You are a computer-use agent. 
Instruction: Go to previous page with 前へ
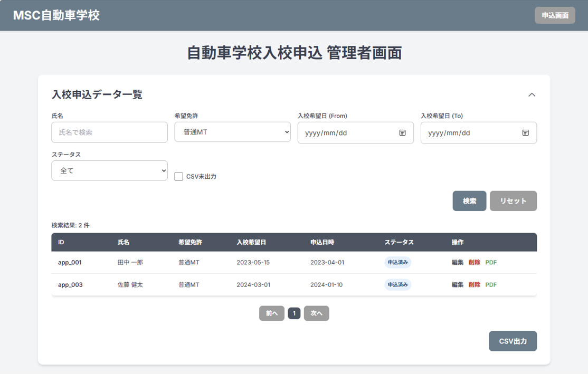coord(272,313)
